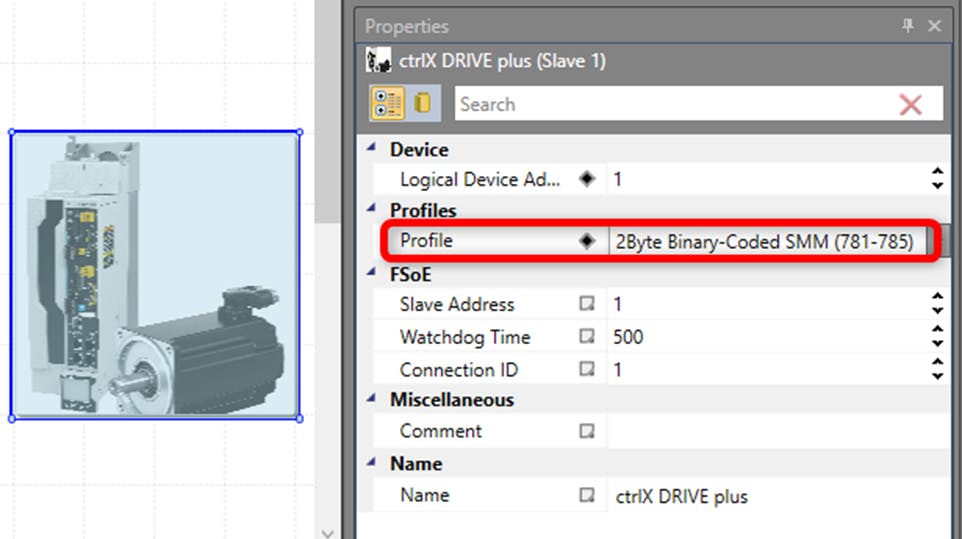Collapse the Device section
962x539 pixels.
tap(372, 149)
